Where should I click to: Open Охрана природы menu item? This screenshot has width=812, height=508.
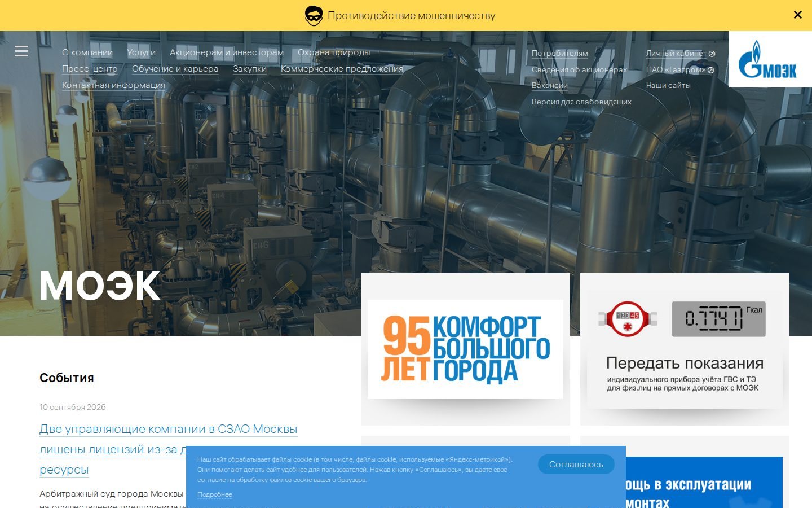334,52
